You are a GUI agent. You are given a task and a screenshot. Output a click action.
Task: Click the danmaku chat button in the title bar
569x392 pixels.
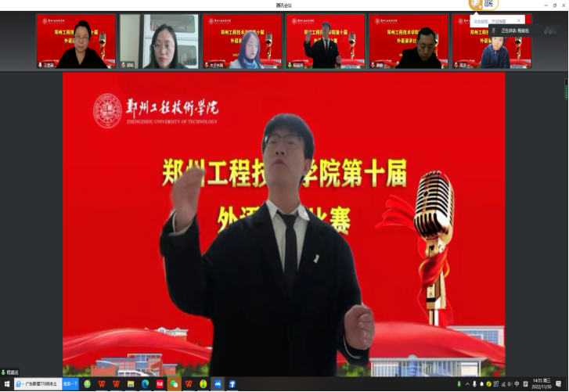click(x=476, y=4)
